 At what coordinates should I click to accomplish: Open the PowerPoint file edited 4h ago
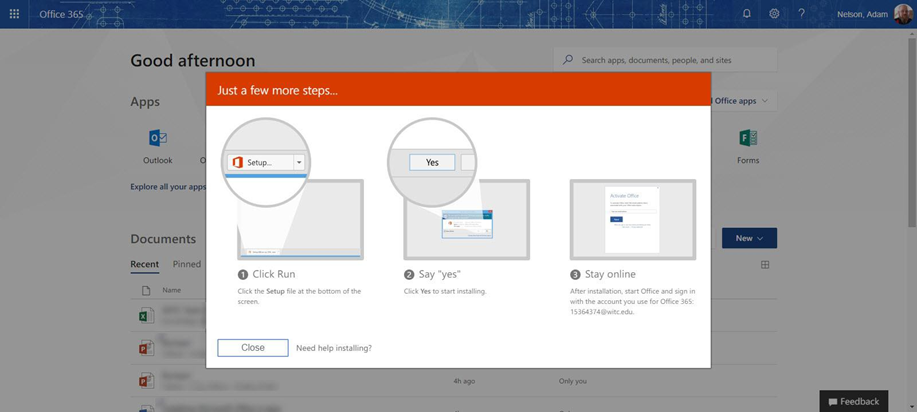click(x=146, y=381)
